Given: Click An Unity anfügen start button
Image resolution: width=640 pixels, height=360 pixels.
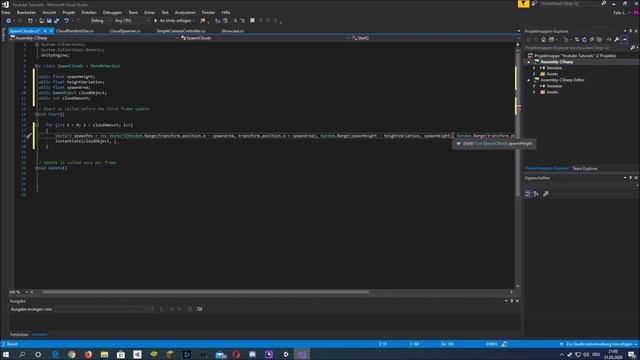Looking at the screenshot, I should click(173, 21).
